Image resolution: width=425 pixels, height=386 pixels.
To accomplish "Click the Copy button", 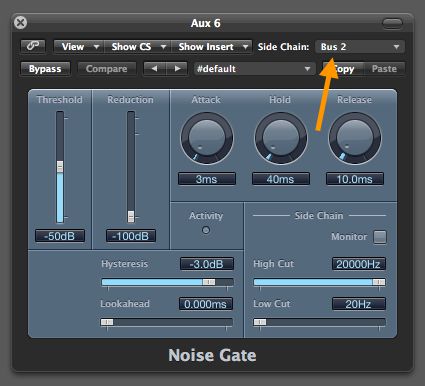I will pyautogui.click(x=343, y=69).
